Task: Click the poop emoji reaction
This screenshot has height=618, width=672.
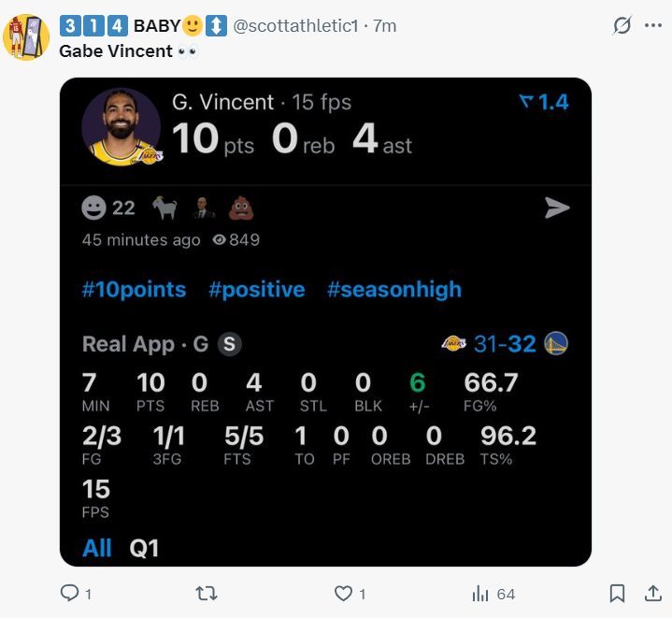Action: click(241, 208)
